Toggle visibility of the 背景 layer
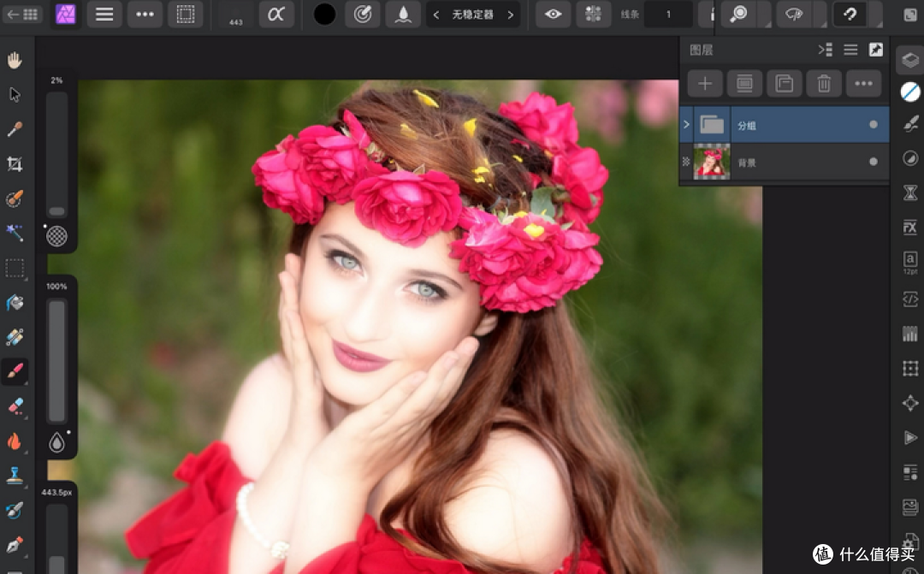Viewport: 924px width, 574px height. pos(874,162)
